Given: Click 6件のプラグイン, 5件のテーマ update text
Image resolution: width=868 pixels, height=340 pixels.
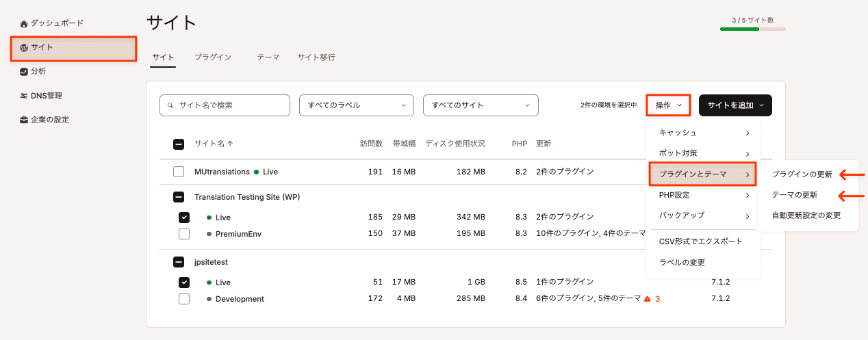Looking at the screenshot, I should point(589,299).
